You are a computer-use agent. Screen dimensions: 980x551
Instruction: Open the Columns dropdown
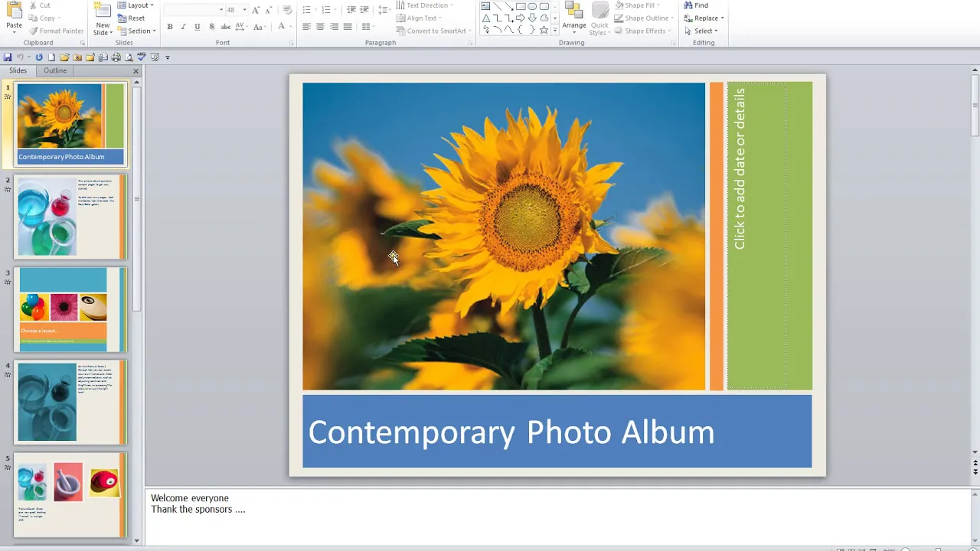[367, 26]
